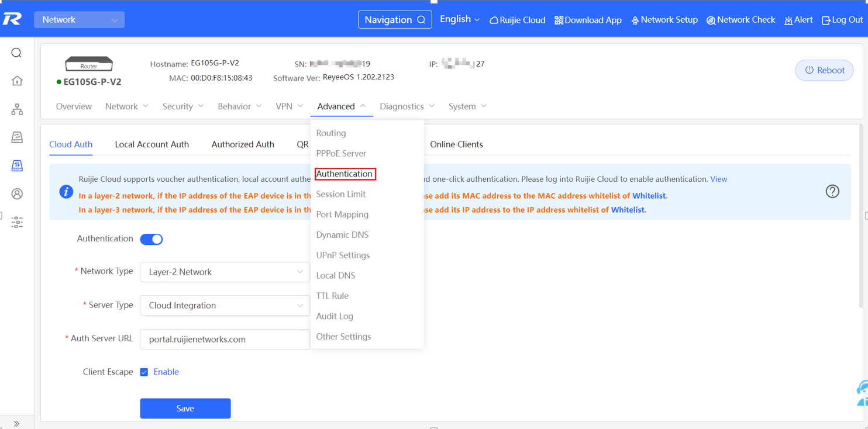
Task: Choose Port Mapping in Advanced menu
Action: click(342, 214)
